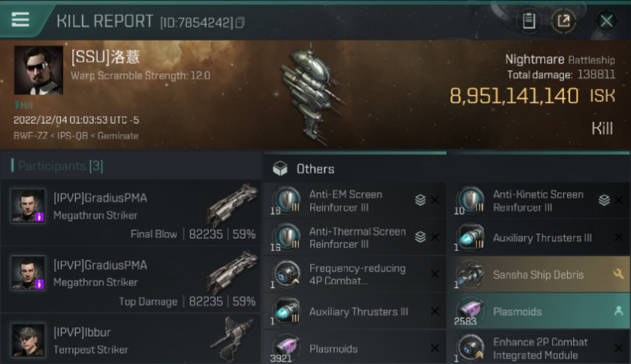Image resolution: width=631 pixels, height=364 pixels.
Task: Click the Anti-Kinetic Screen Reinforcer stack icon
Action: coord(604,200)
